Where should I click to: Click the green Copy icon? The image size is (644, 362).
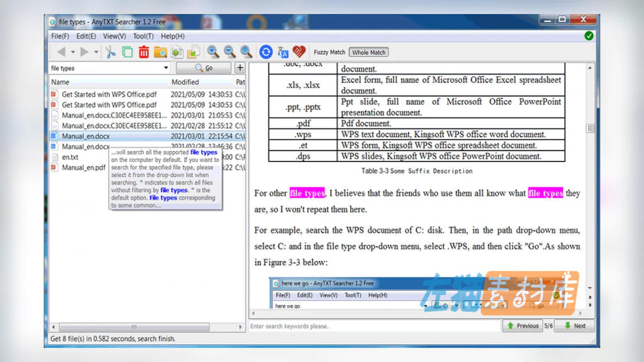[x=127, y=52]
